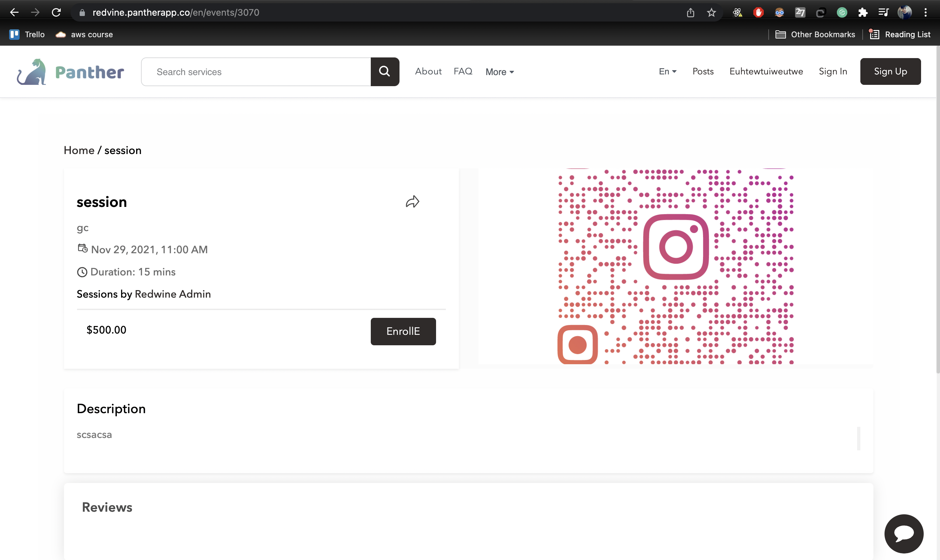Image resolution: width=940 pixels, height=560 pixels.
Task: Expand the More dropdown menu
Action: [x=499, y=72]
